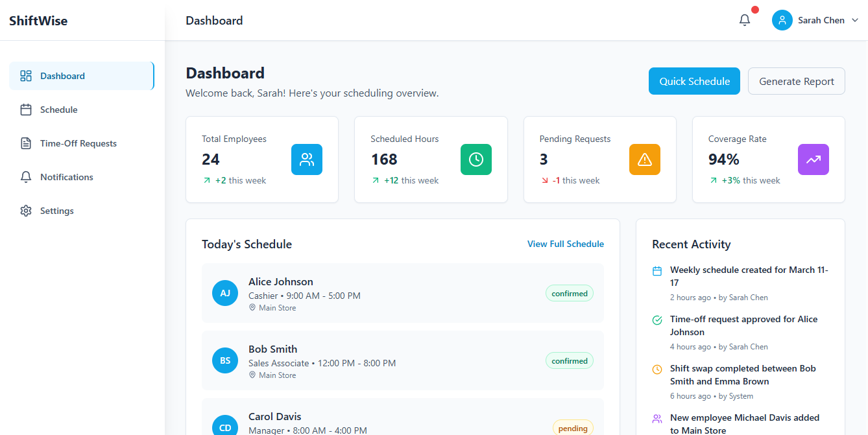The width and height of the screenshot is (868, 435).
Task: Click the Recent Activity heading
Action: [x=692, y=244]
